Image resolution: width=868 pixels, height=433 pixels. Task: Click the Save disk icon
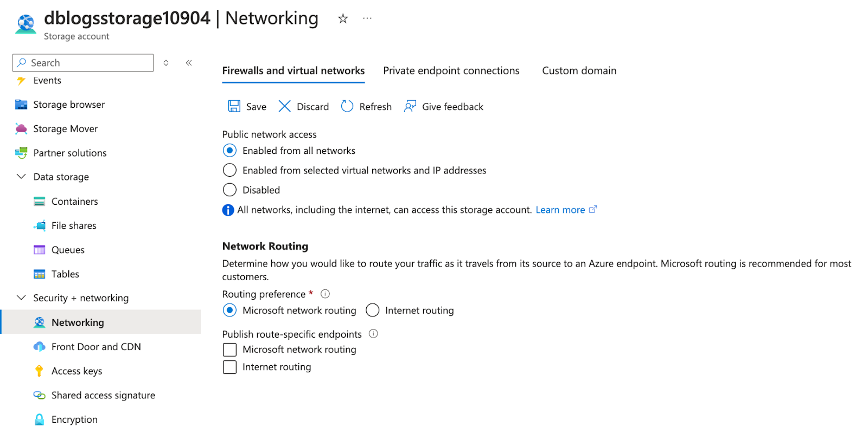click(x=234, y=106)
